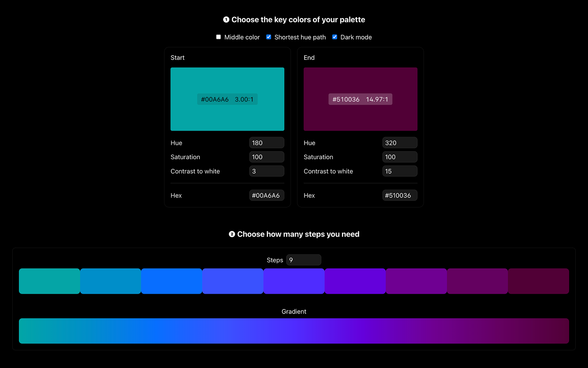Image resolution: width=588 pixels, height=368 pixels.
Task: Edit Start Contrast to white field
Action: coord(266,171)
